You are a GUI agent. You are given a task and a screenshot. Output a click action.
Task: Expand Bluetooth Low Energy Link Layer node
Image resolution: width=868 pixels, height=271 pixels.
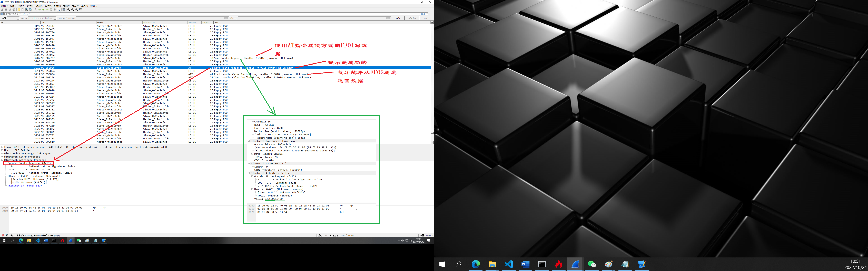[x=2, y=153]
